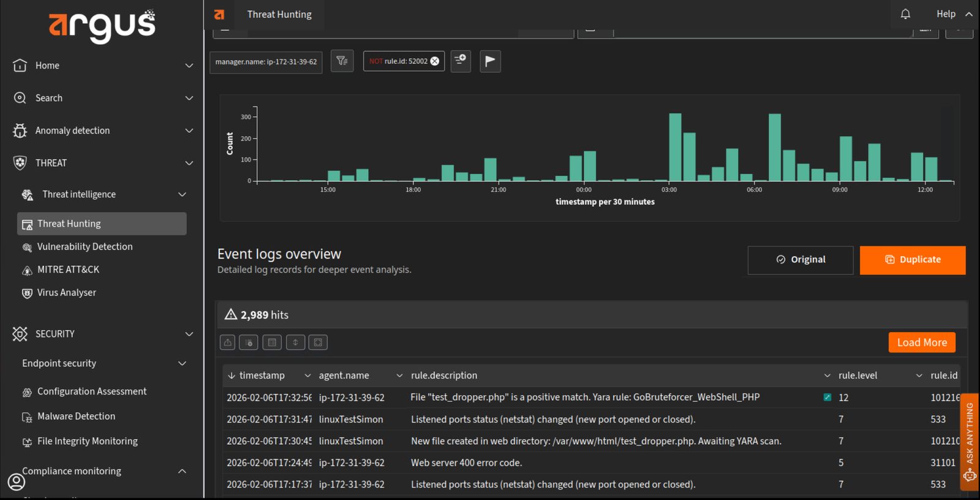Click the notification bell icon
Screen dimensions: 980x500
click(905, 14)
